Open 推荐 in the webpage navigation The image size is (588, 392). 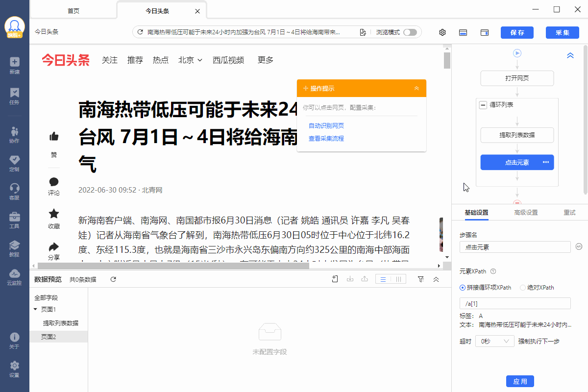[x=135, y=60]
